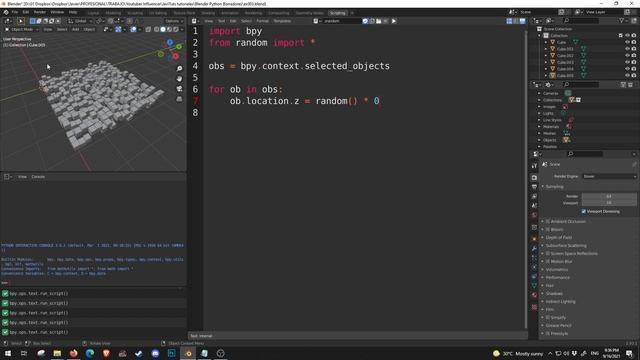Enable Motion Blur checkbox
Viewport: 640px width, 360px height.
tap(548, 261)
